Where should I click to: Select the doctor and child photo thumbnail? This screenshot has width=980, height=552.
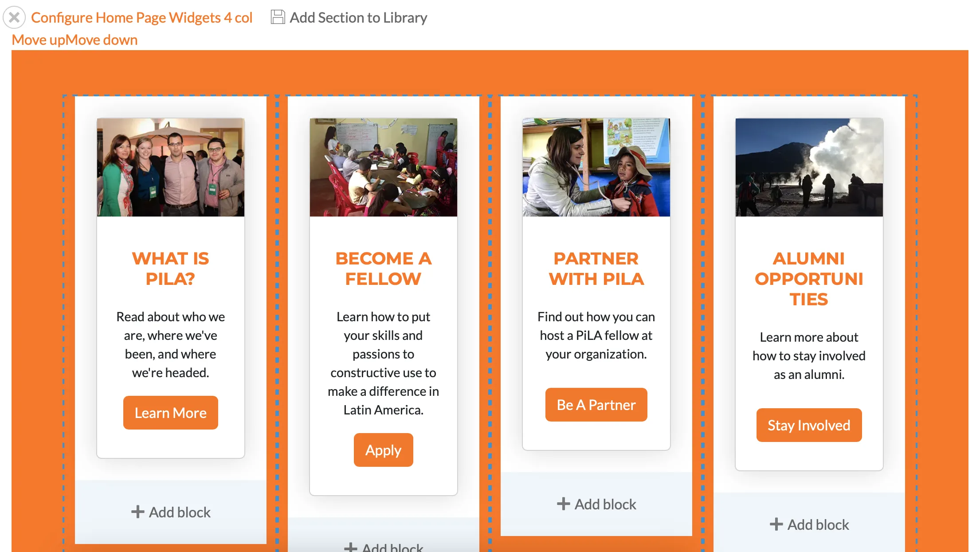coord(596,167)
